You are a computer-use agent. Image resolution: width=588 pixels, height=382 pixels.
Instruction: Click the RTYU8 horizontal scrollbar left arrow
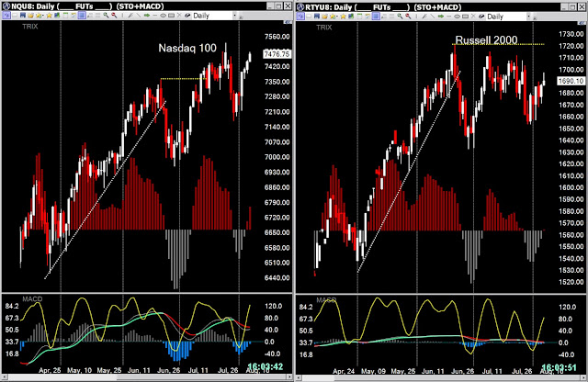pos(299,377)
